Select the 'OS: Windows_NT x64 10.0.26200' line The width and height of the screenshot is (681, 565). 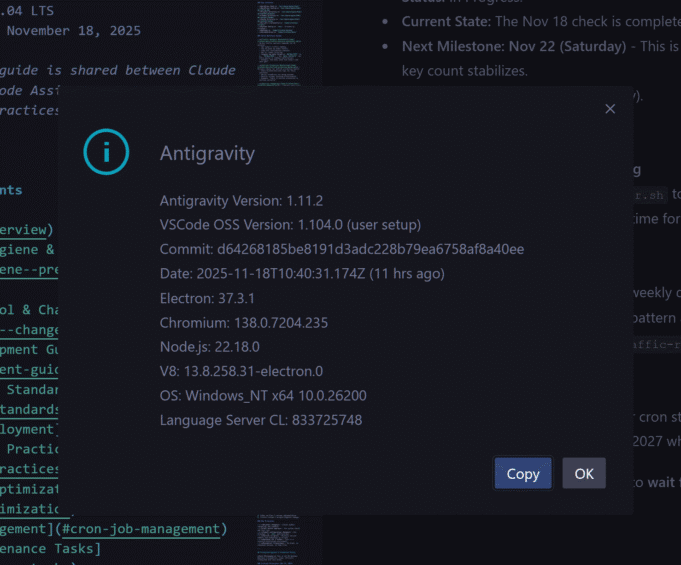(263, 396)
